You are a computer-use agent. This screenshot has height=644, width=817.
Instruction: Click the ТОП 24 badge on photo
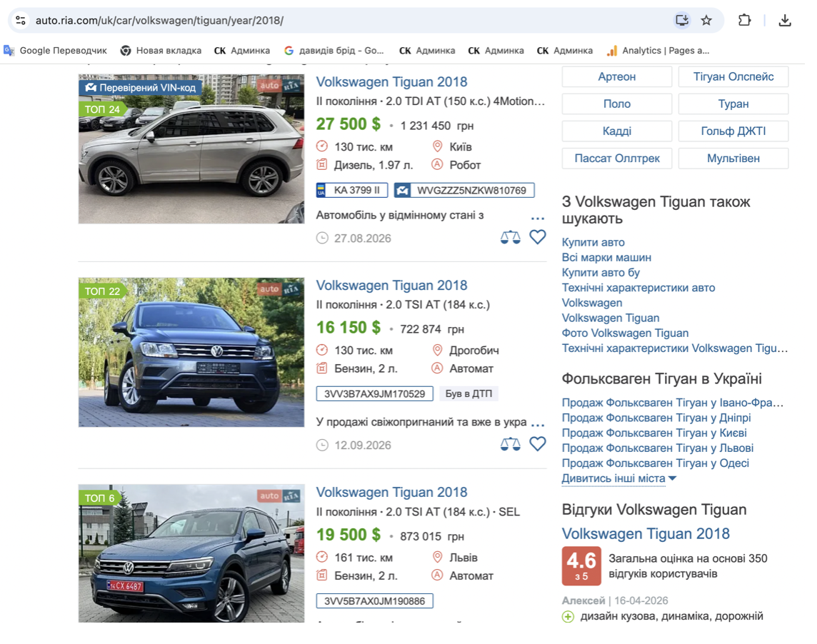(x=102, y=109)
